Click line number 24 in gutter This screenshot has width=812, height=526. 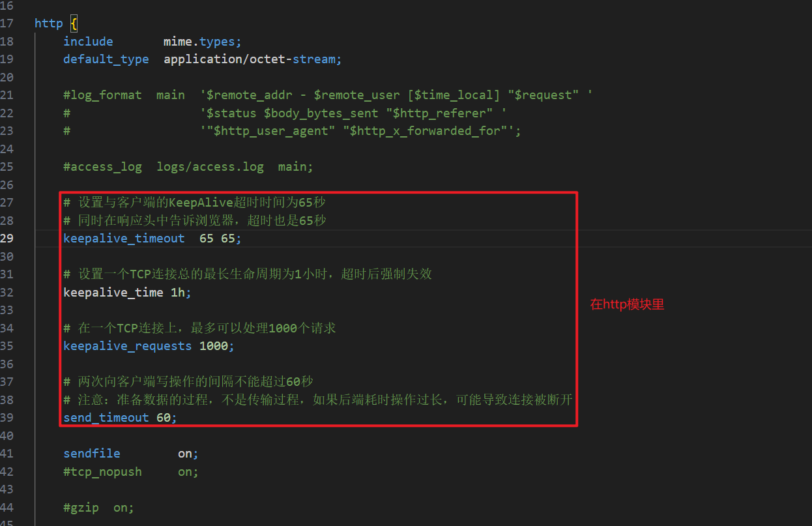point(7,149)
